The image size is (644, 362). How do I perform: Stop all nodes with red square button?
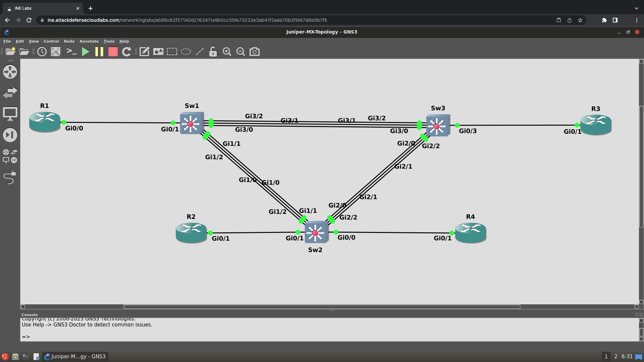tap(113, 52)
